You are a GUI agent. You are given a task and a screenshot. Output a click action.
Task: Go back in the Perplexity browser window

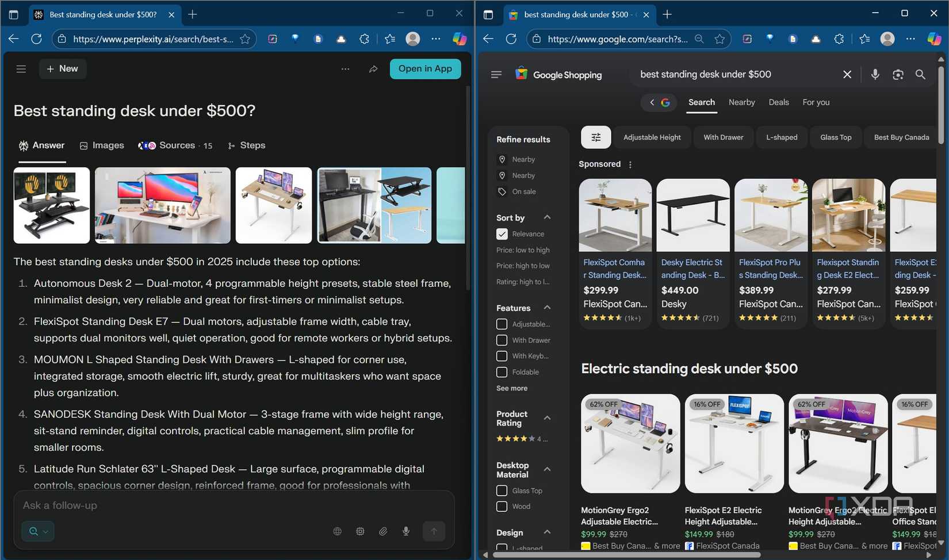pos(14,39)
